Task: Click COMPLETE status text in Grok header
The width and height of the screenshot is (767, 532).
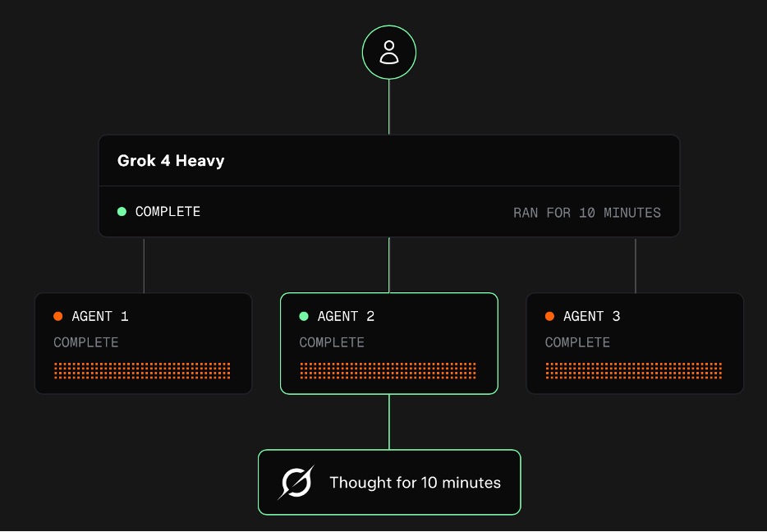Action: click(168, 212)
